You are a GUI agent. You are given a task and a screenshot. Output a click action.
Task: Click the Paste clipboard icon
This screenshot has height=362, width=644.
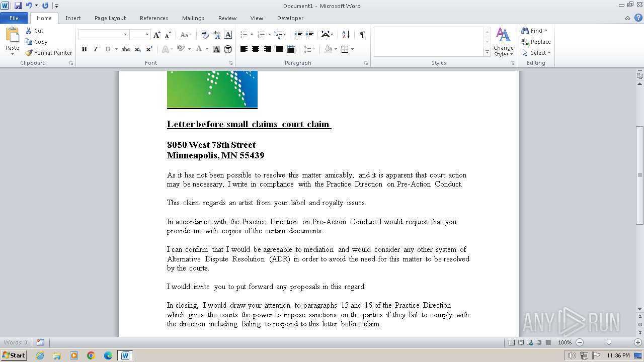click(x=12, y=35)
